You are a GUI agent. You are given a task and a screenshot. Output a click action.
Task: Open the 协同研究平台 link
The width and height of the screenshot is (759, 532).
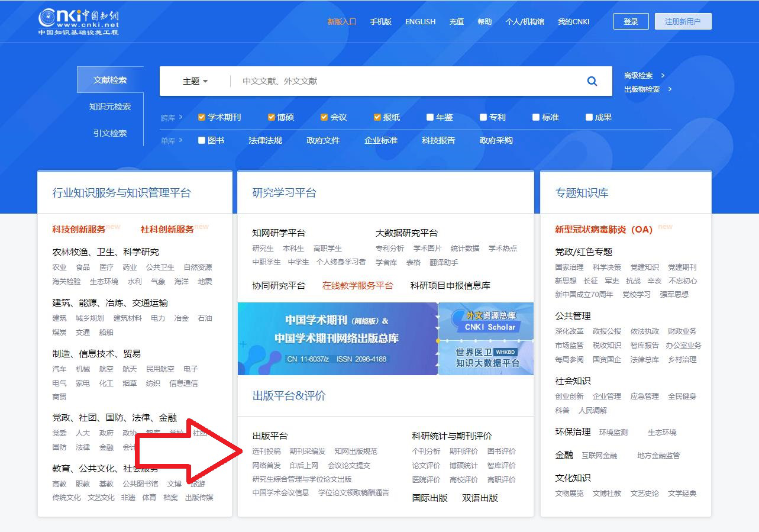click(x=279, y=285)
